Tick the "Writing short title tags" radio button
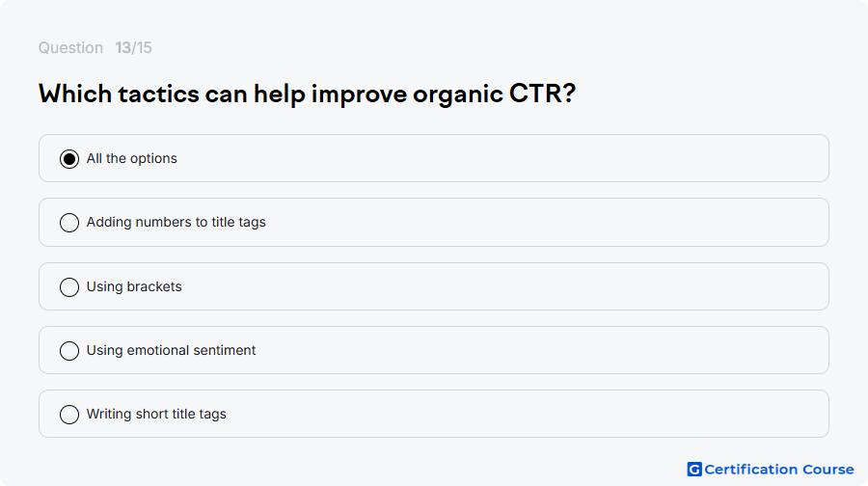Image resolution: width=868 pixels, height=486 pixels. [x=69, y=414]
